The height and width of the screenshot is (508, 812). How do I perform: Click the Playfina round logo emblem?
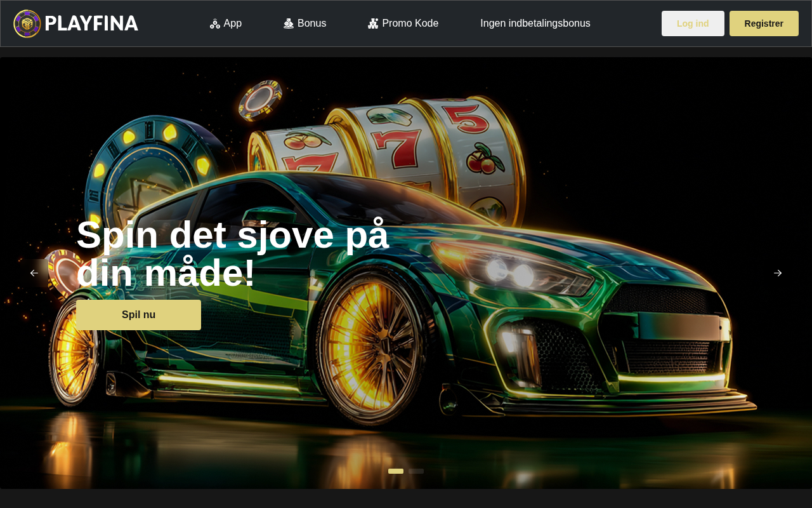(27, 23)
